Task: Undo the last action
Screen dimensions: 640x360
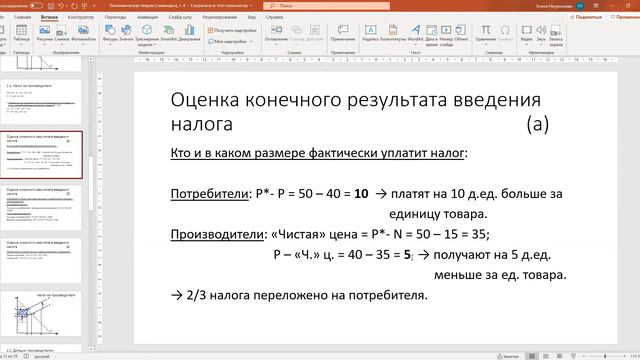Action: pyautogui.click(x=61, y=6)
